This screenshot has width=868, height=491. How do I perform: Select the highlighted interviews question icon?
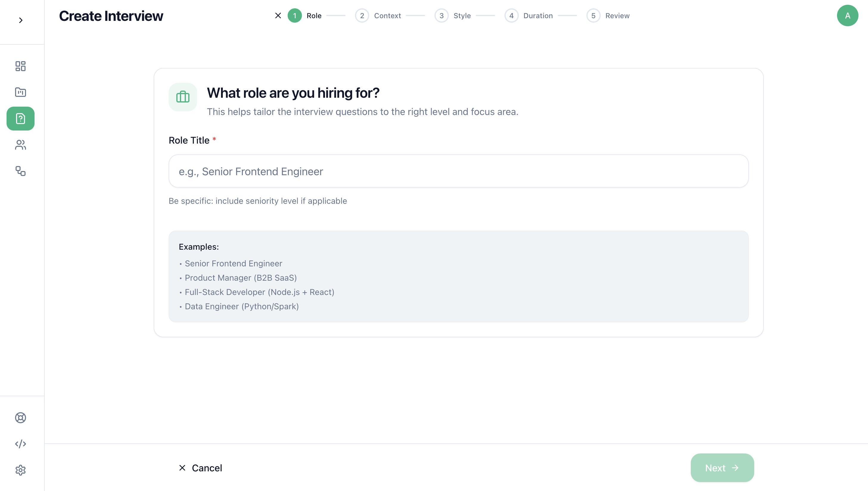pyautogui.click(x=21, y=119)
